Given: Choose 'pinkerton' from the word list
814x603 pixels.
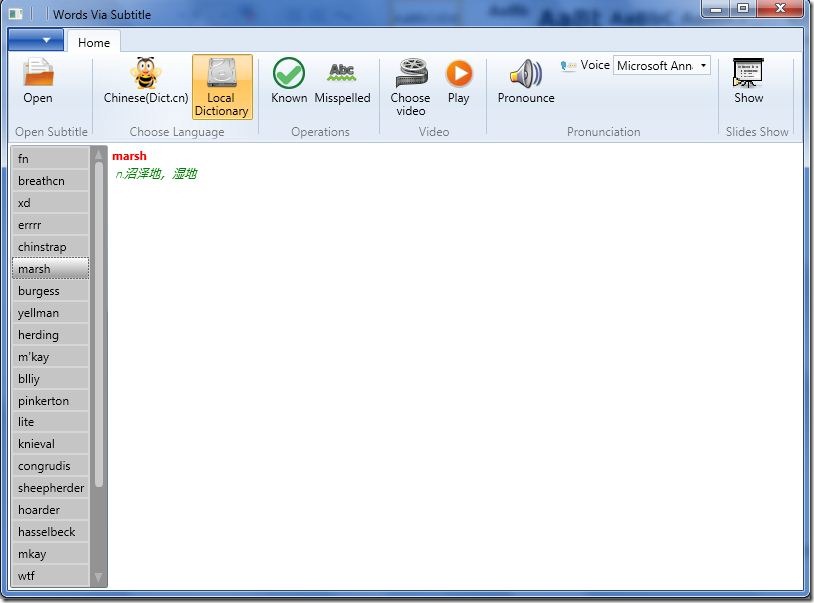Looking at the screenshot, I should click(50, 401).
